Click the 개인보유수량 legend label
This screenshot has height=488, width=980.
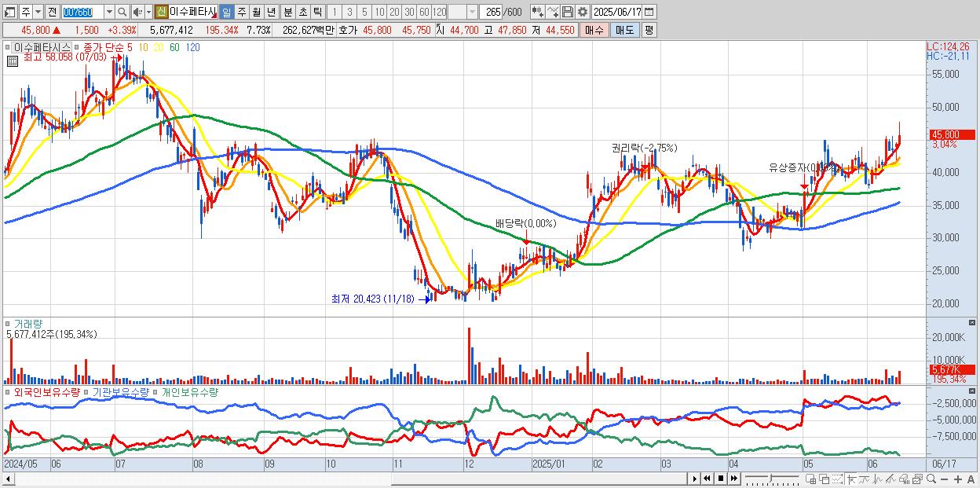tap(189, 391)
